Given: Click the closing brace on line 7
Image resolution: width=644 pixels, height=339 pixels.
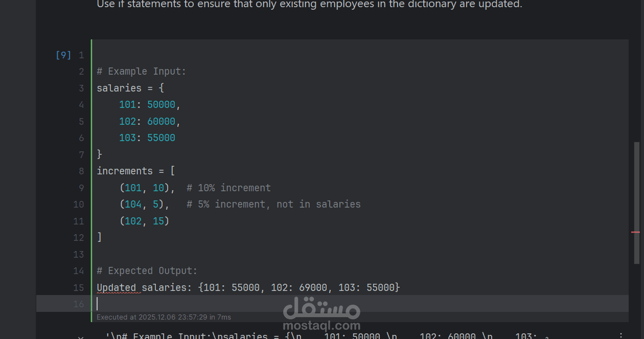Looking at the screenshot, I should (100, 154).
